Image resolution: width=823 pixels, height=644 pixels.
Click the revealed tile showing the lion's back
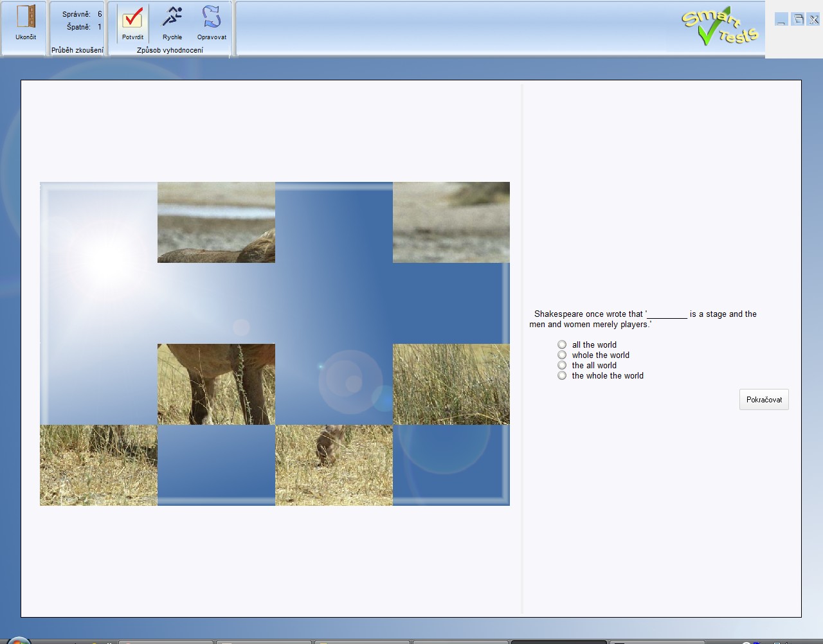pyautogui.click(x=216, y=222)
